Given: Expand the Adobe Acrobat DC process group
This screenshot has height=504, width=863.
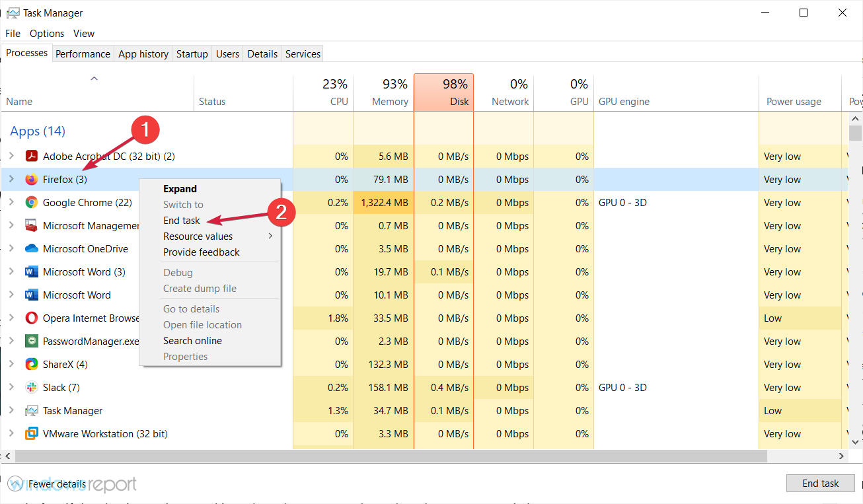Looking at the screenshot, I should click(x=11, y=157).
